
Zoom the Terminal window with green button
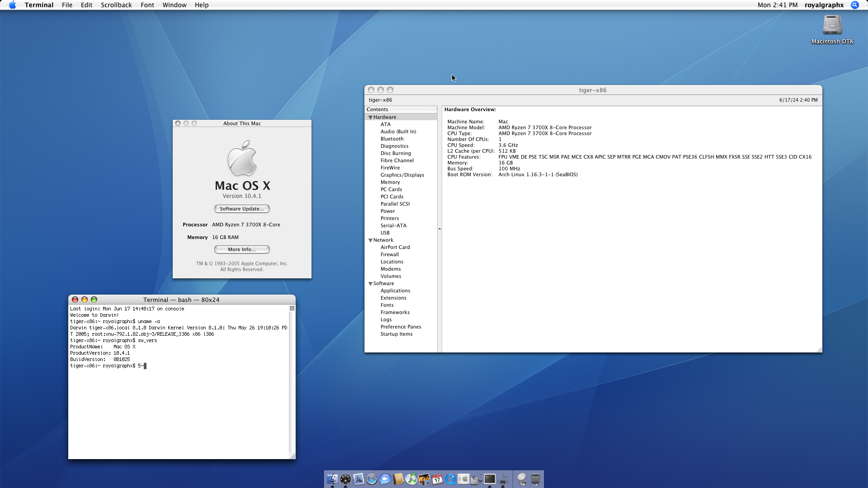click(94, 300)
